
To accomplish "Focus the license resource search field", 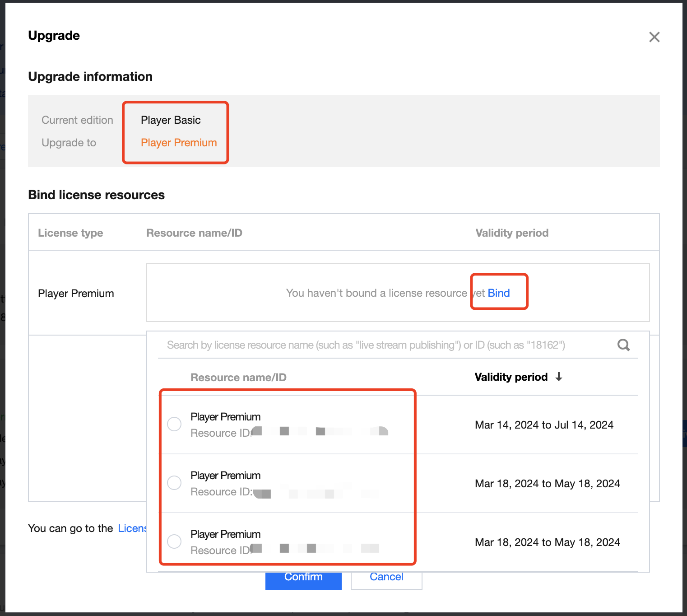I will 366,345.
